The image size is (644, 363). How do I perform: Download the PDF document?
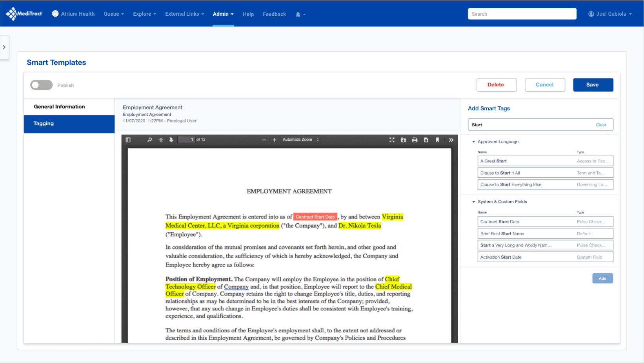click(426, 140)
